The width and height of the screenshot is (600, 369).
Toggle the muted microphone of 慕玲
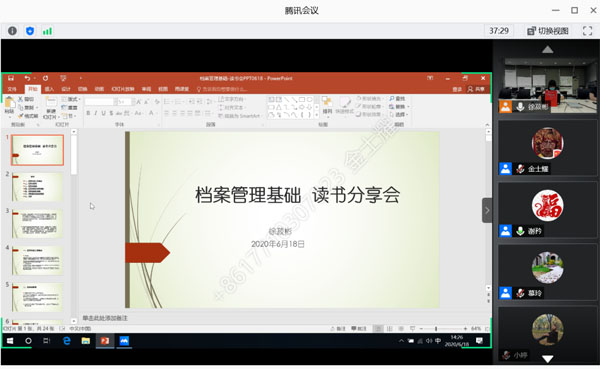tap(520, 293)
